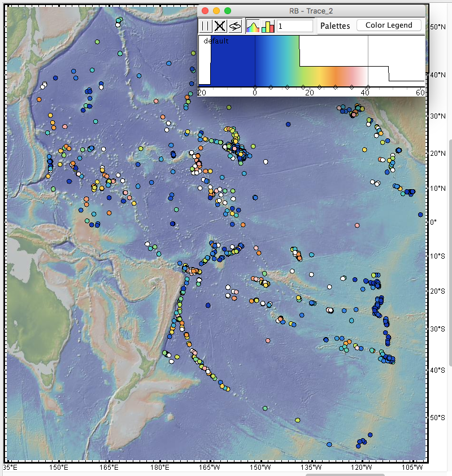The image size is (452, 476).
Task: Open the Palettes menu
Action: tap(335, 26)
